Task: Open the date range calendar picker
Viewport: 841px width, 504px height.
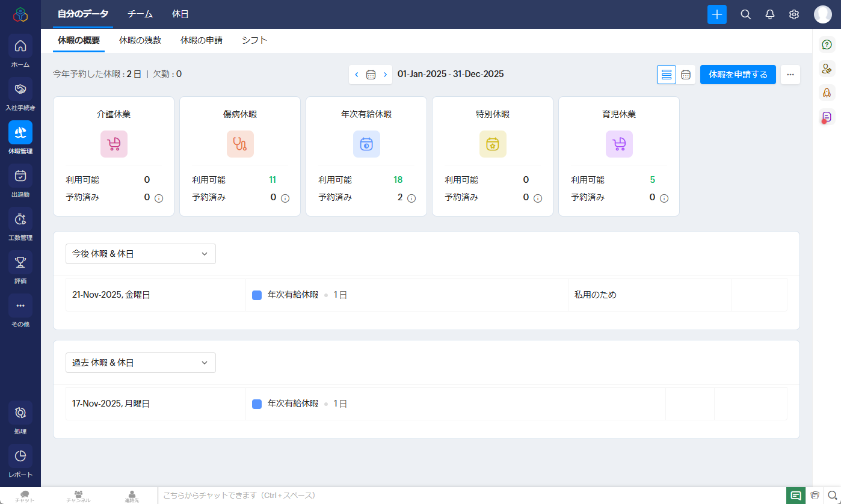Action: (371, 75)
